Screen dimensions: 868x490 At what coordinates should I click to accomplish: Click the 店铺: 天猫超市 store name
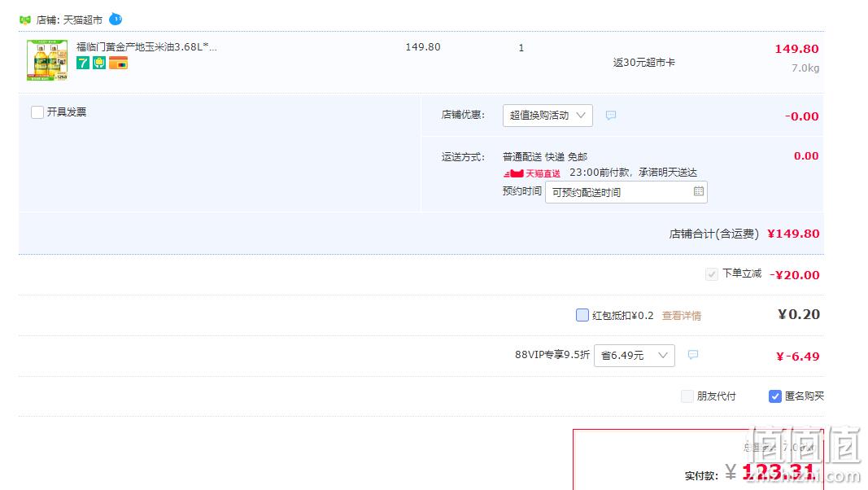pyautogui.click(x=69, y=20)
